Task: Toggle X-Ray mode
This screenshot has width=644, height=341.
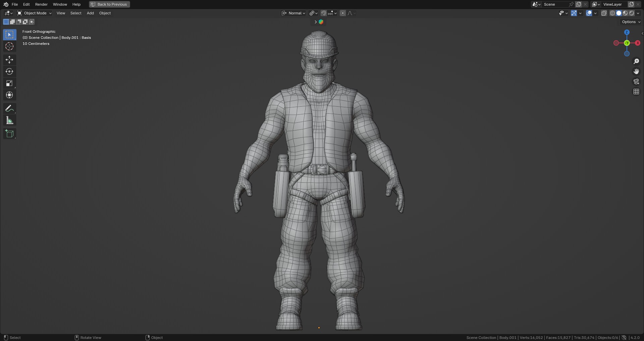Action: tap(604, 13)
